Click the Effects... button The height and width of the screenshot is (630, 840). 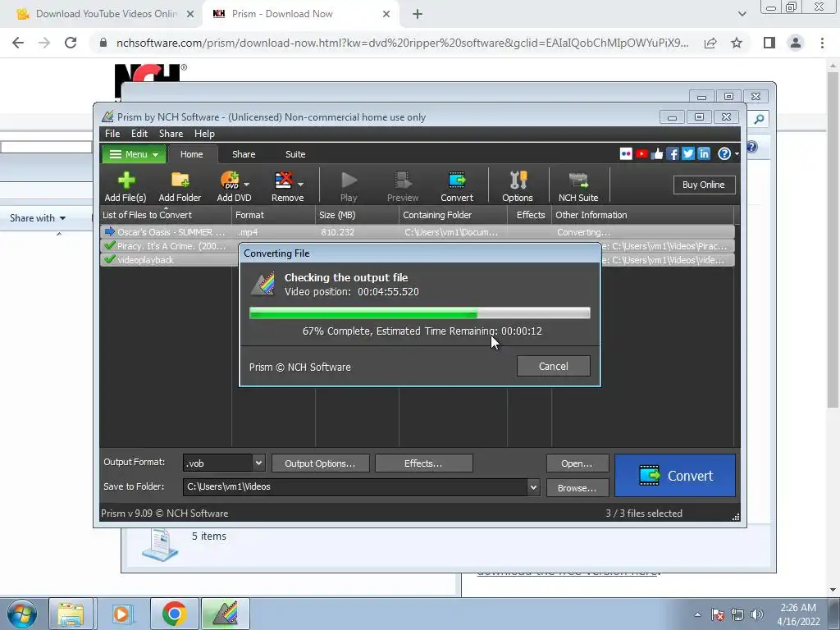424,463
